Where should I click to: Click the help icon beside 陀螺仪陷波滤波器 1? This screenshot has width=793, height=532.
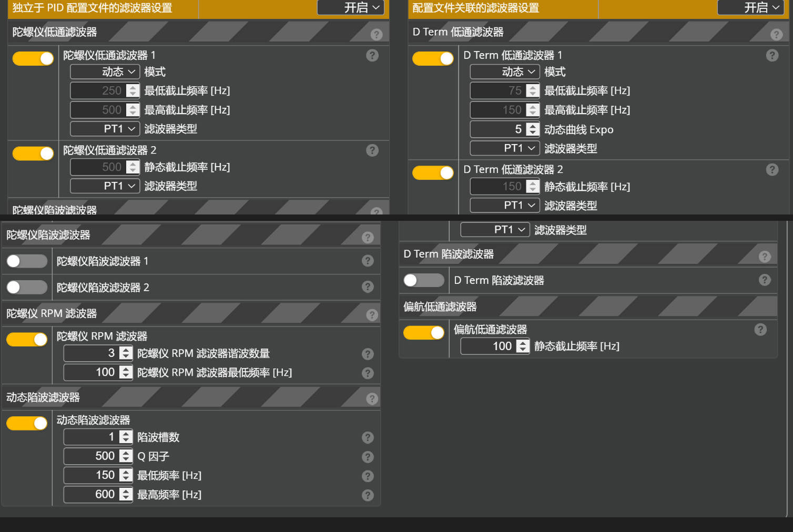tap(368, 261)
